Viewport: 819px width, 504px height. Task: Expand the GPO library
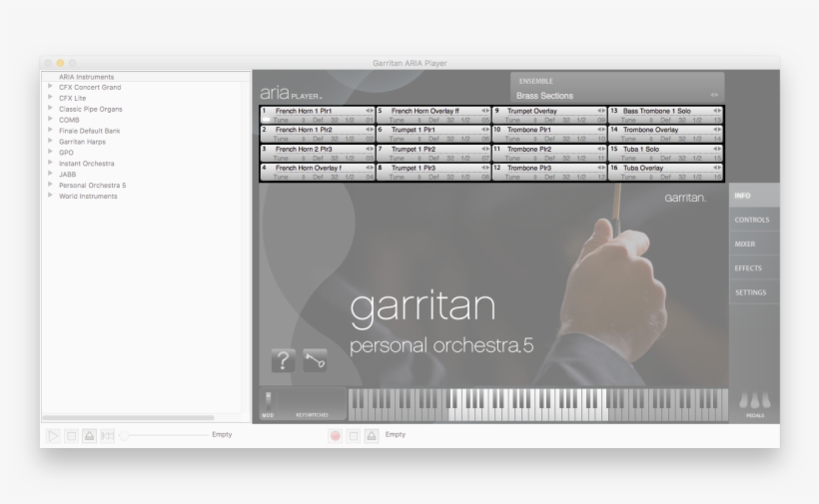point(50,152)
